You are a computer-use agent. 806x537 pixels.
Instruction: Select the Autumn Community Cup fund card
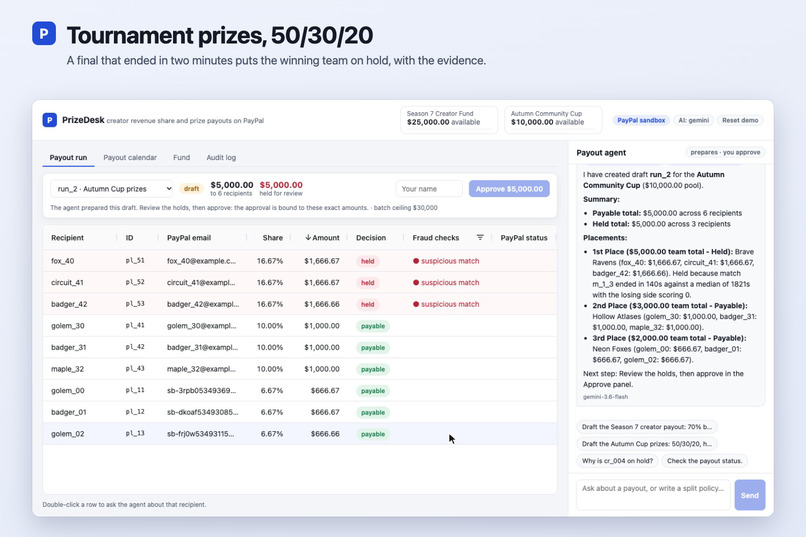(553, 119)
